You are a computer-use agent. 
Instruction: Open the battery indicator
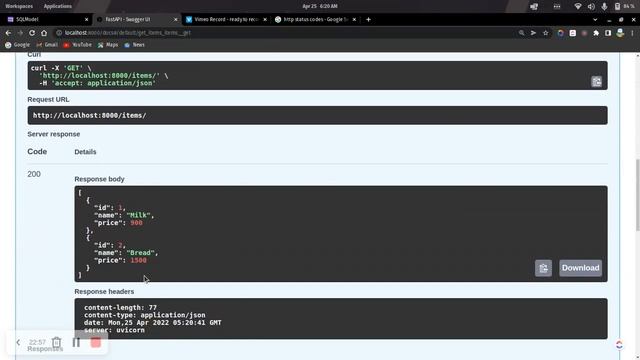(624, 6)
